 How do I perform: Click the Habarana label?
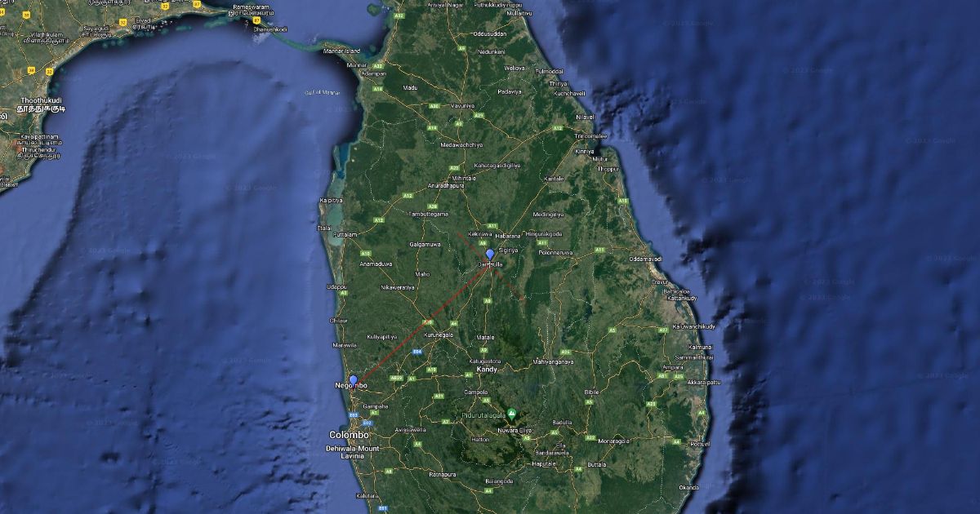pyautogui.click(x=507, y=235)
